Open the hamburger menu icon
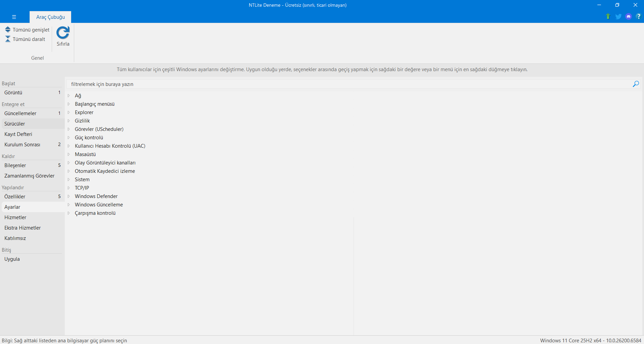 [x=14, y=17]
